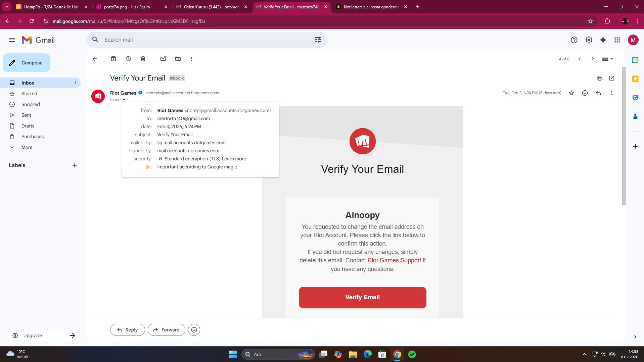This screenshot has width=644, height=362.
Task: Collapse the show details arrow next to 'to me'
Action: click(124, 100)
